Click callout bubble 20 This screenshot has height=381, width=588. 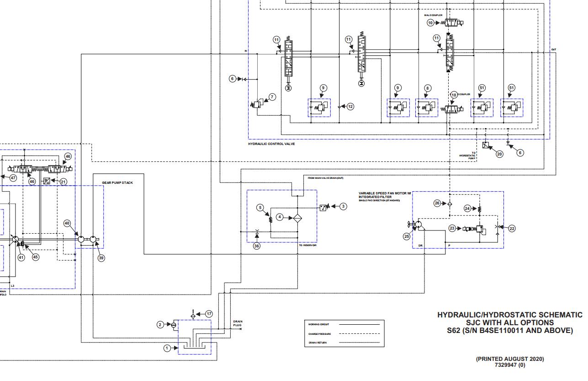499,154
